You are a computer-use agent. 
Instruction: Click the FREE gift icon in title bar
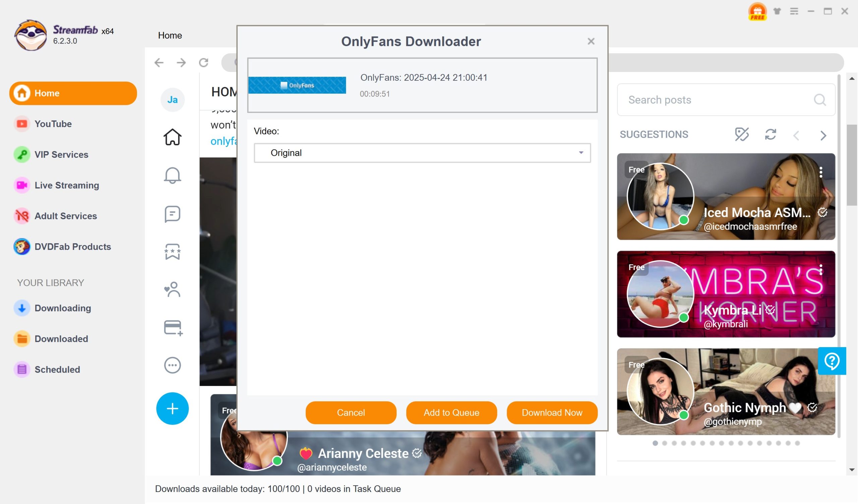[757, 11]
